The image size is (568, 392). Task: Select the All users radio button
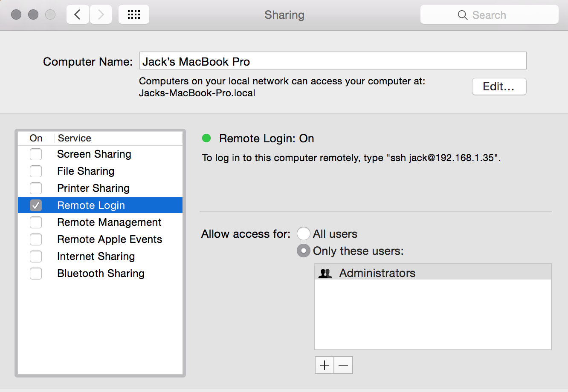[303, 234]
